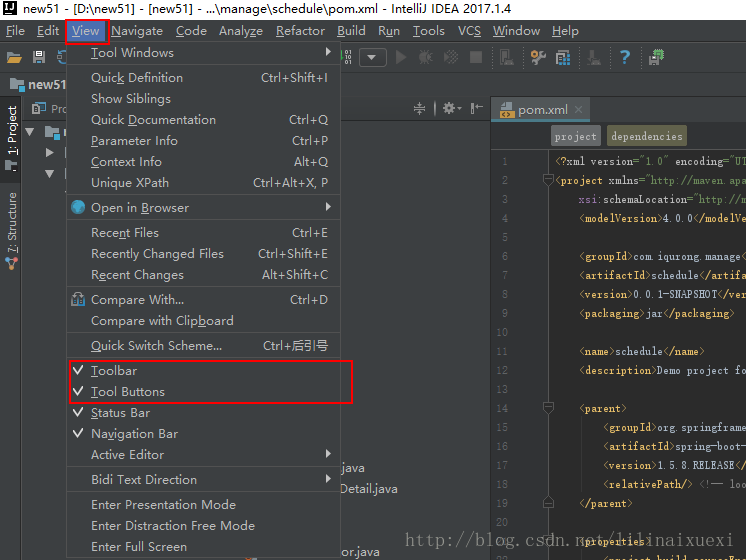Open the Navigate menu
Viewport: 746px width, 560px height.
(137, 31)
